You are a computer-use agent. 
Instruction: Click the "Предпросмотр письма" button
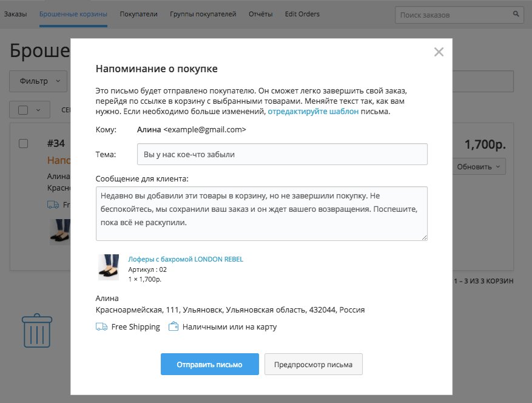[x=313, y=364]
